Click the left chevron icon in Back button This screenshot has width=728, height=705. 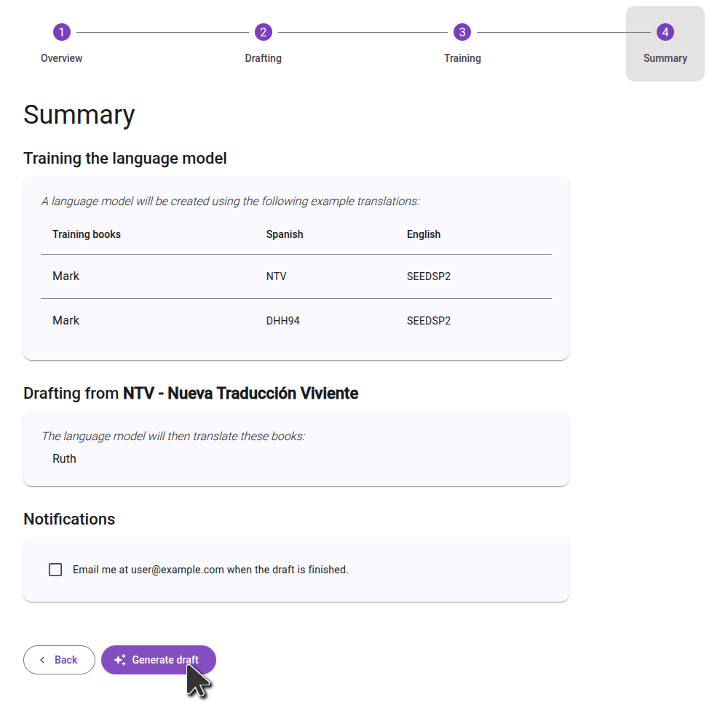(42, 660)
